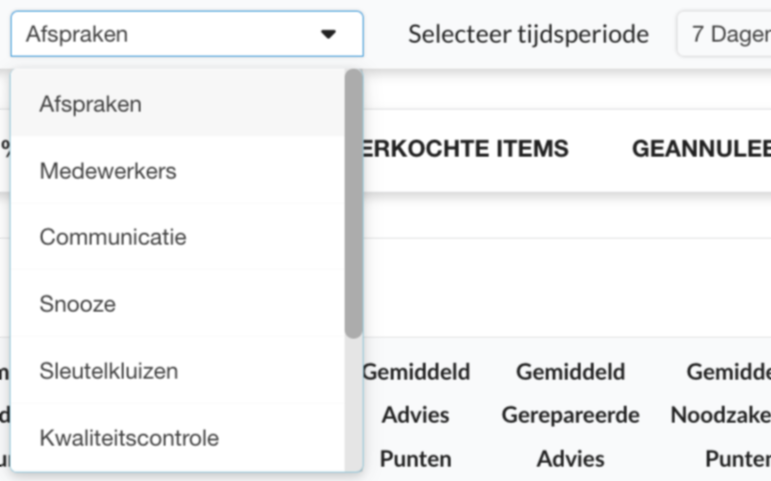Pick Communicatie from the dropdown list

pos(112,238)
